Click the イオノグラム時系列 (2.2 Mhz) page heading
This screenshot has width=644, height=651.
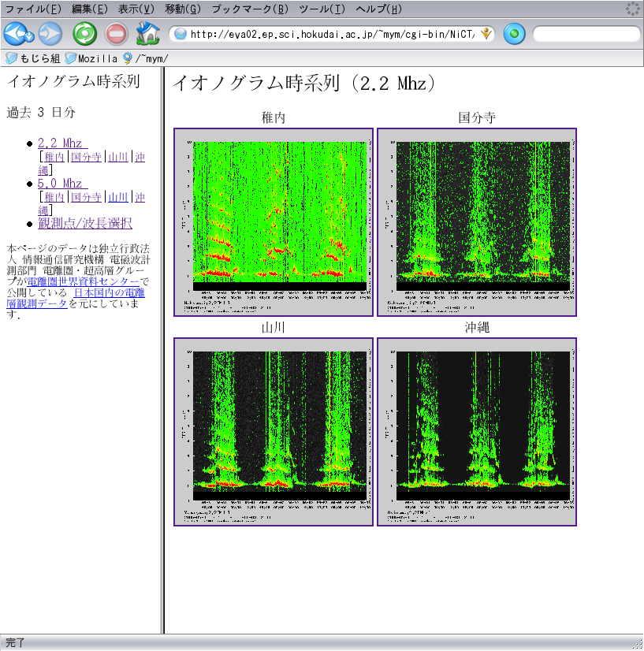click(x=304, y=83)
